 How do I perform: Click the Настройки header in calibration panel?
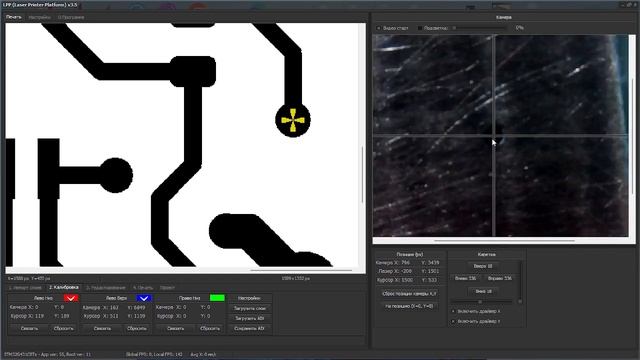pos(249,298)
